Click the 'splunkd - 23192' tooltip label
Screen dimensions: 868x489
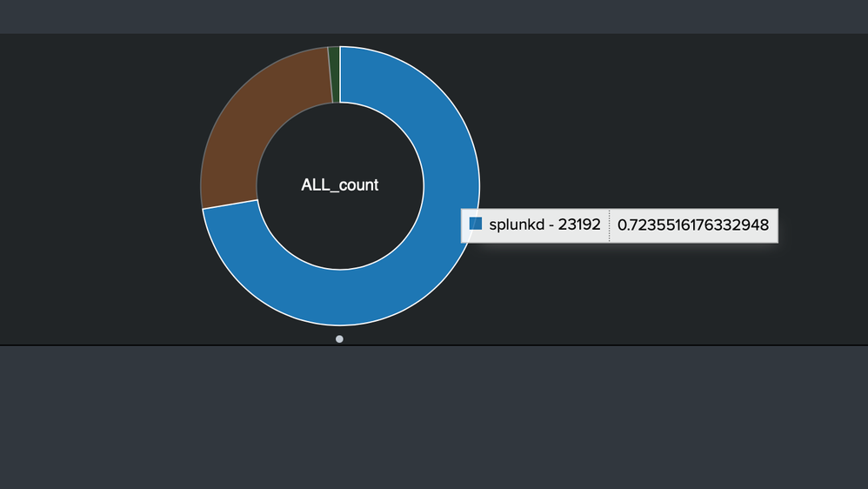(544, 224)
